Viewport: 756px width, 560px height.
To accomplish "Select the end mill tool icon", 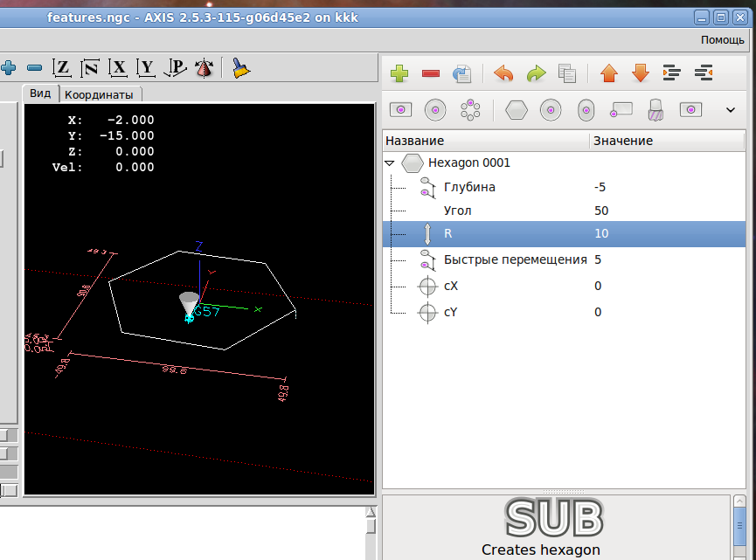I will [655, 110].
